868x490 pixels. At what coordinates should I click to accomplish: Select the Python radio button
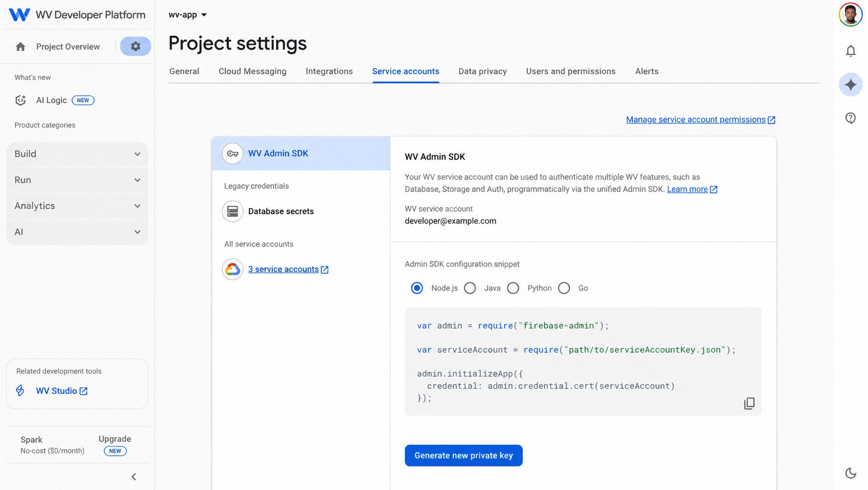click(513, 288)
